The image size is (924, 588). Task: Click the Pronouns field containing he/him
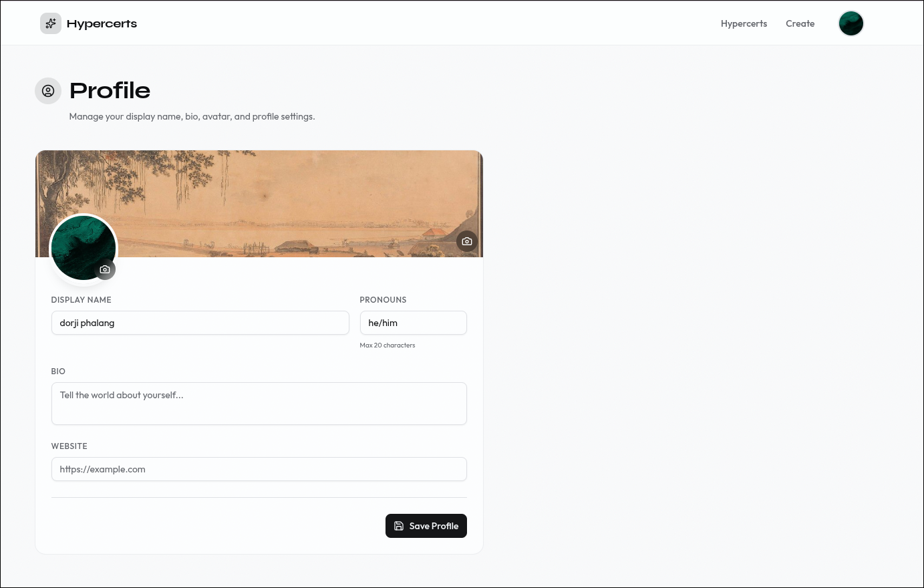coord(413,323)
